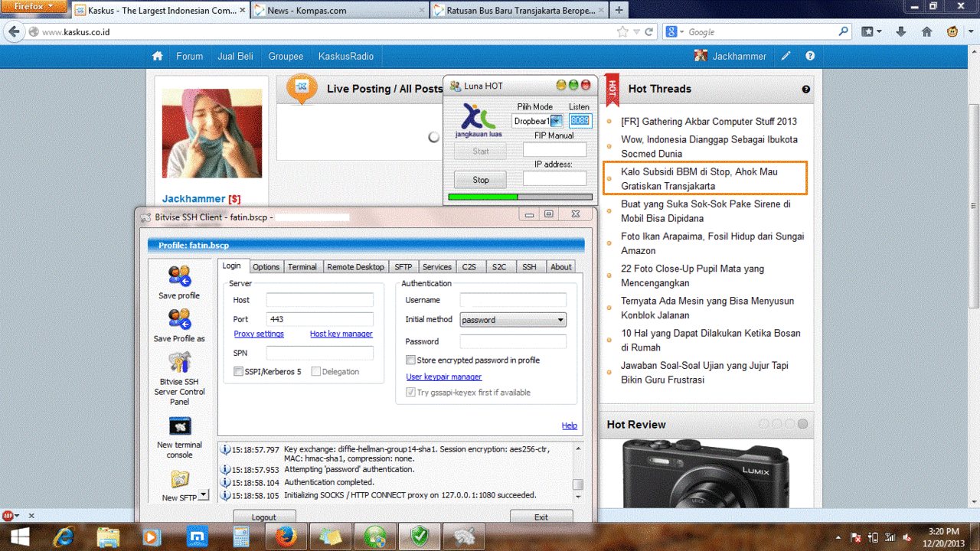Screen dimensions: 980x551
Task: Enable SSPI/Kerberos 5 checkbox
Action: (x=239, y=372)
